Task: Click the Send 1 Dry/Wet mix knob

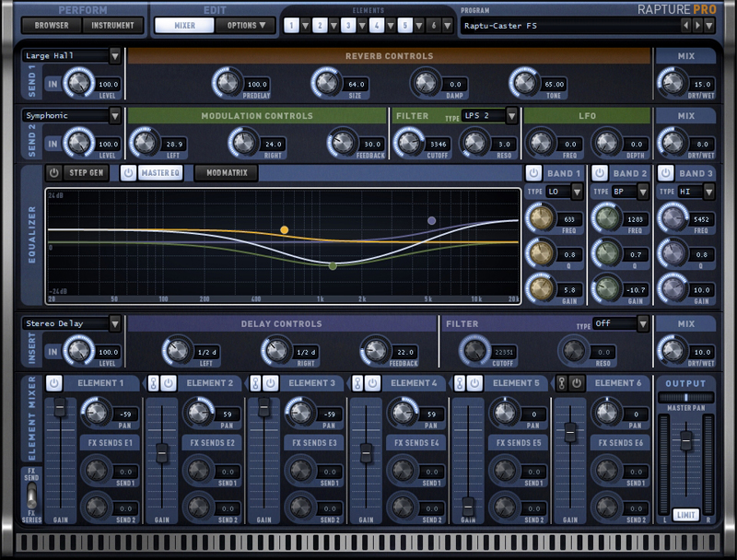Action: [673, 83]
